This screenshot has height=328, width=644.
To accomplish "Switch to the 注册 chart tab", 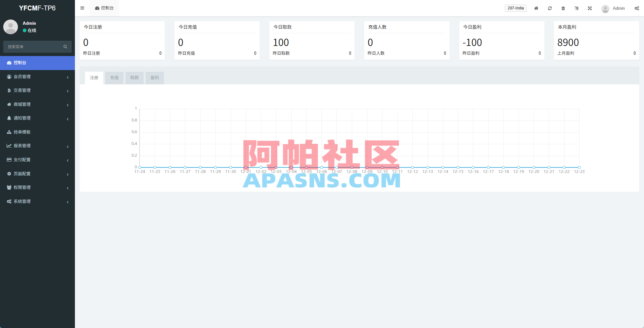I will pos(94,78).
